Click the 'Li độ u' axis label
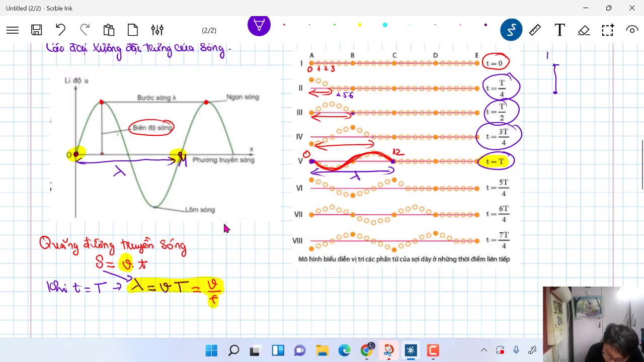Viewport: 644px width, 362px height. 76,80
